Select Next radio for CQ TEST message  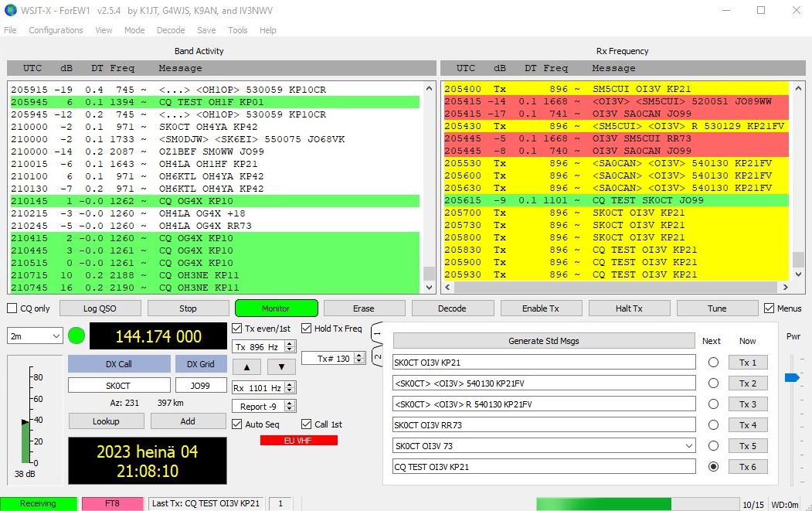(713, 467)
